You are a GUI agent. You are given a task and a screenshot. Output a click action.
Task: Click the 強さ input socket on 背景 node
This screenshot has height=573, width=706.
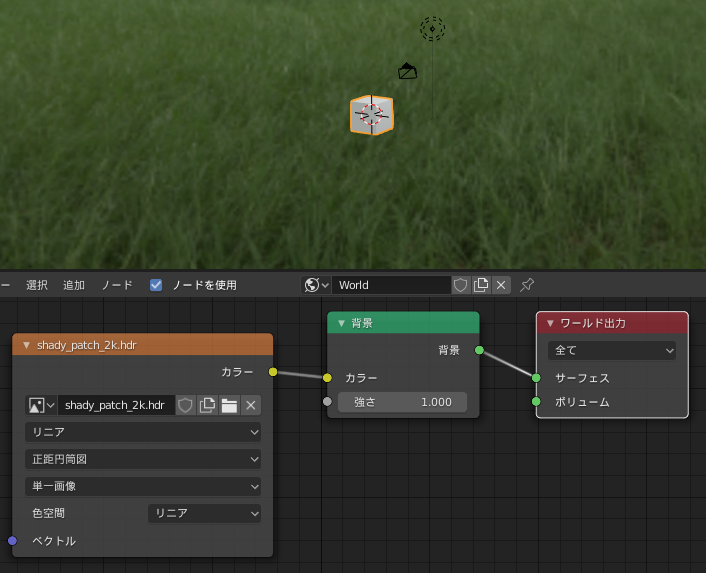[x=327, y=401]
